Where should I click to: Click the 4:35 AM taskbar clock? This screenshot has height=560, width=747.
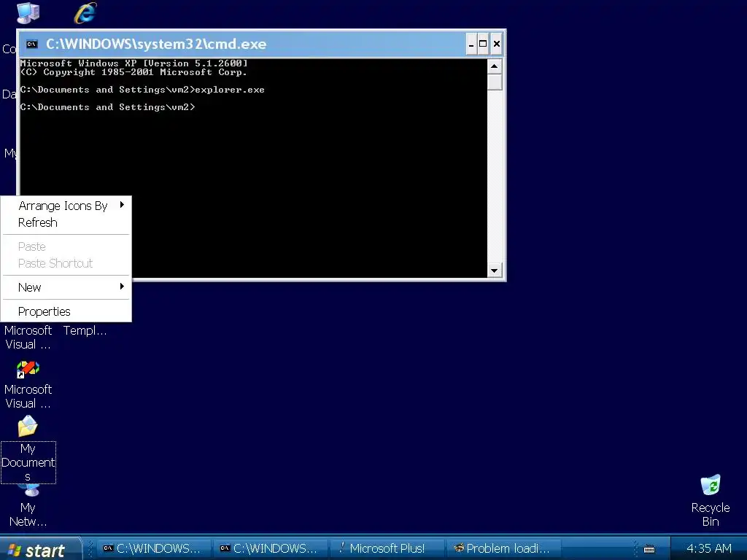tap(709, 548)
